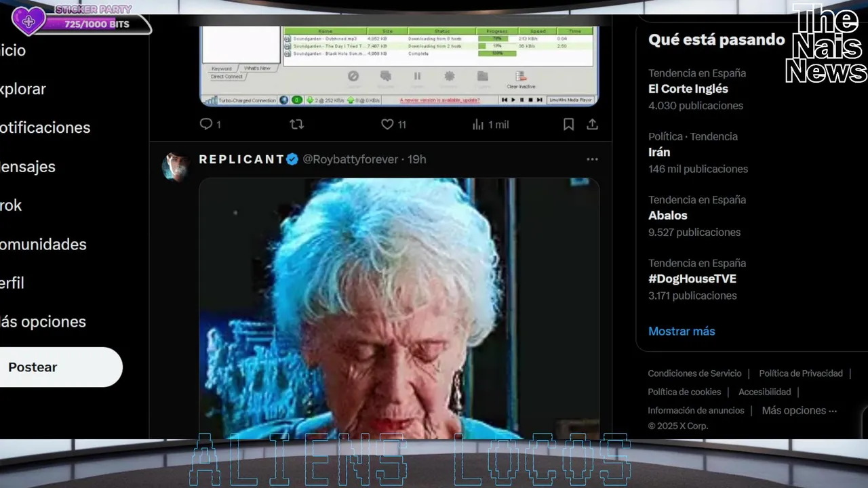The image size is (868, 488).
Task: Click the '3.171 publicaciones' text
Action: [x=692, y=296]
